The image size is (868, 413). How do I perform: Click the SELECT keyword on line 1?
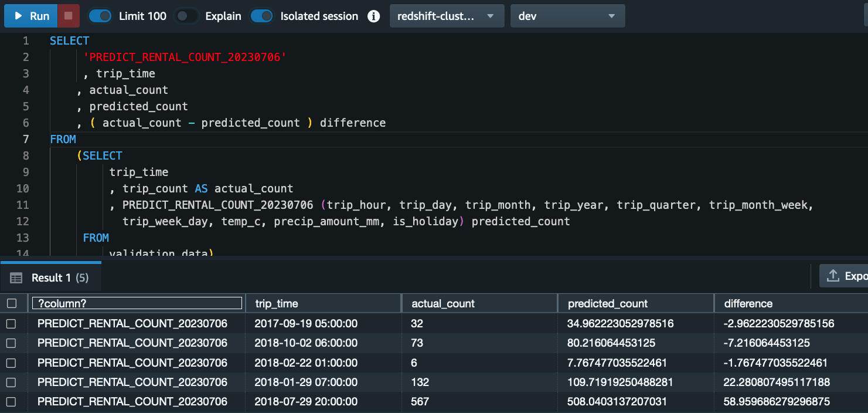point(69,40)
